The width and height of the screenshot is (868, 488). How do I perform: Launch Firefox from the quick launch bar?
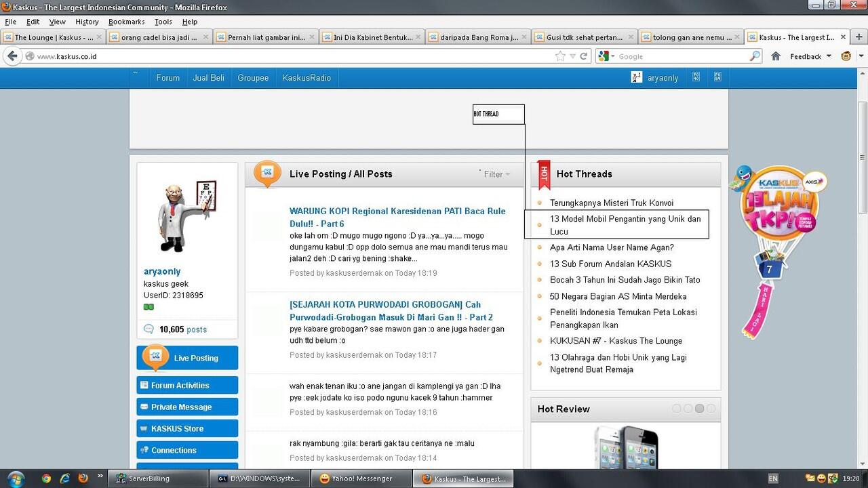pos(83,479)
